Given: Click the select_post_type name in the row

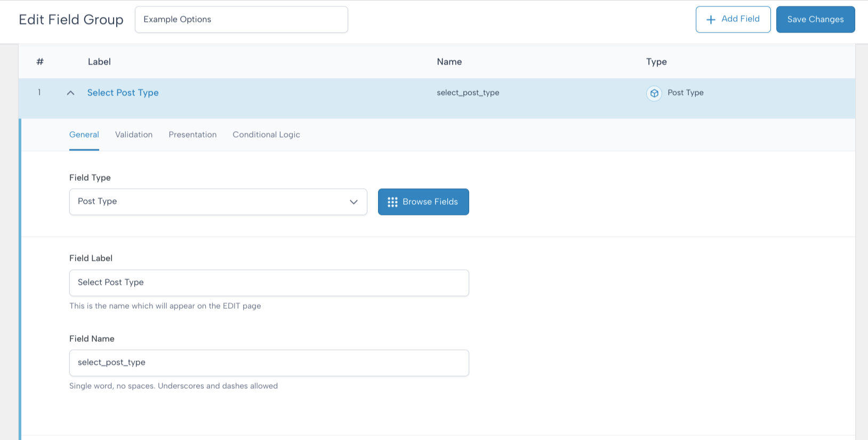Looking at the screenshot, I should pos(468,93).
